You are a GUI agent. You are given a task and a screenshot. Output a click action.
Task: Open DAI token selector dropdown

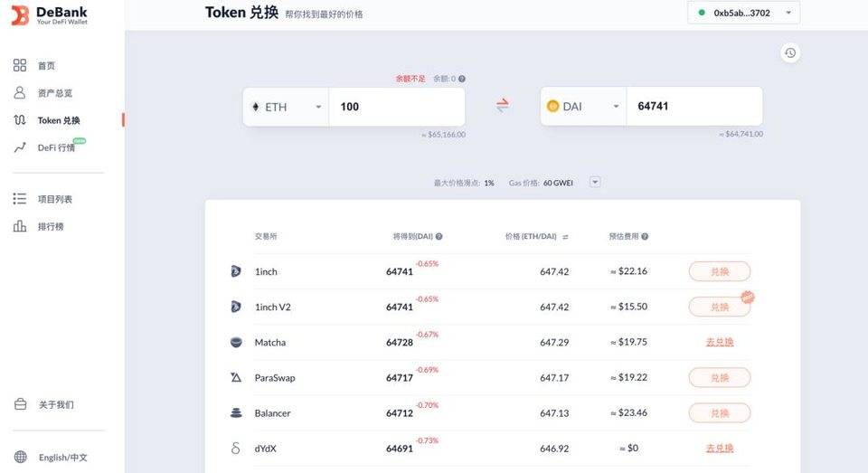pos(583,107)
